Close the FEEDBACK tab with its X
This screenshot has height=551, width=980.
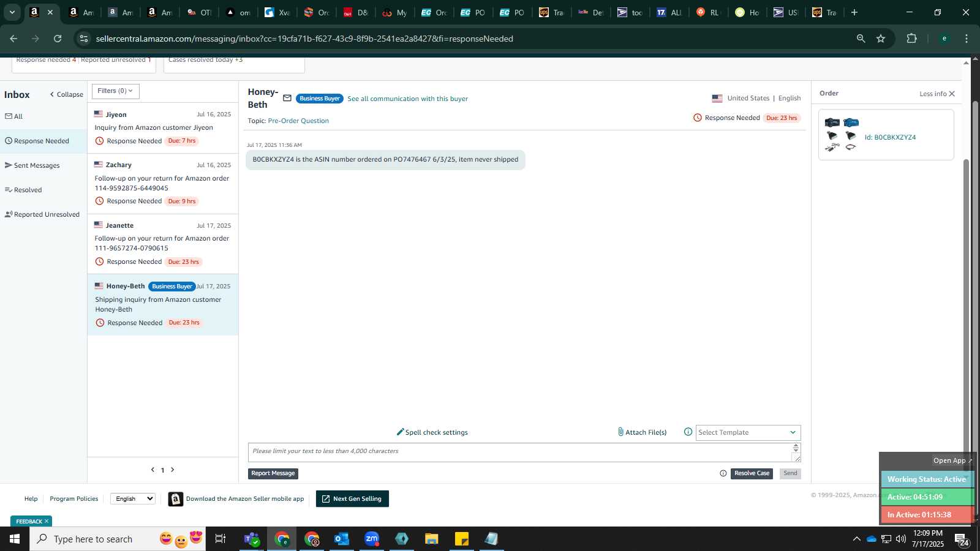point(47,521)
